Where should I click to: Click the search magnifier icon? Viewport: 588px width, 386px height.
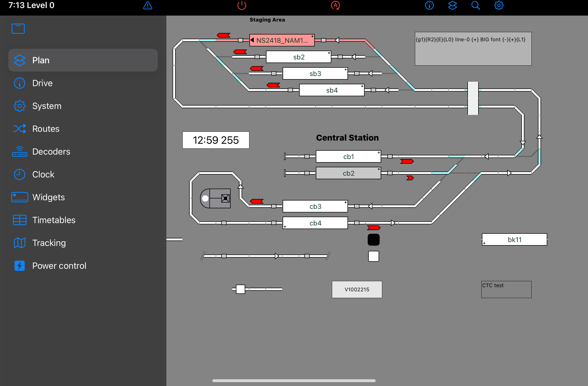point(475,5)
